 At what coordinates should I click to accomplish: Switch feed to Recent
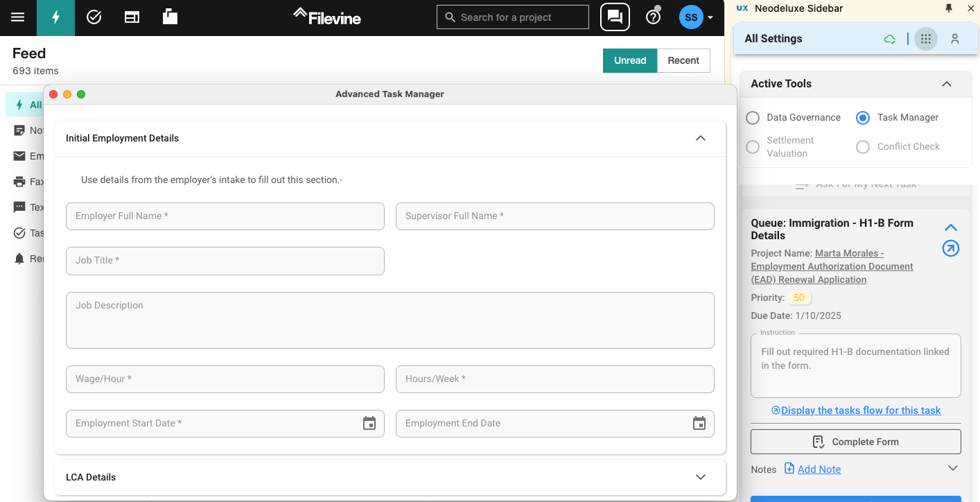(683, 60)
